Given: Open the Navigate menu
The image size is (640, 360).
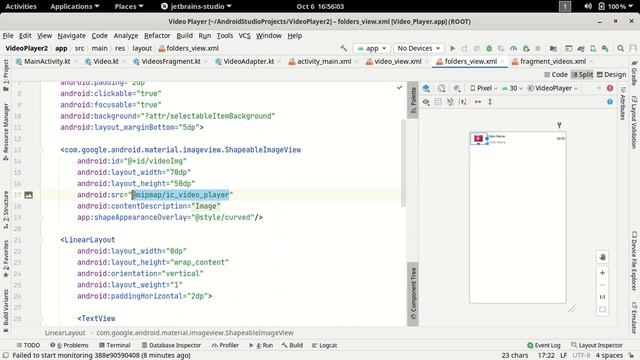Looking at the screenshot, I should [x=71, y=36].
